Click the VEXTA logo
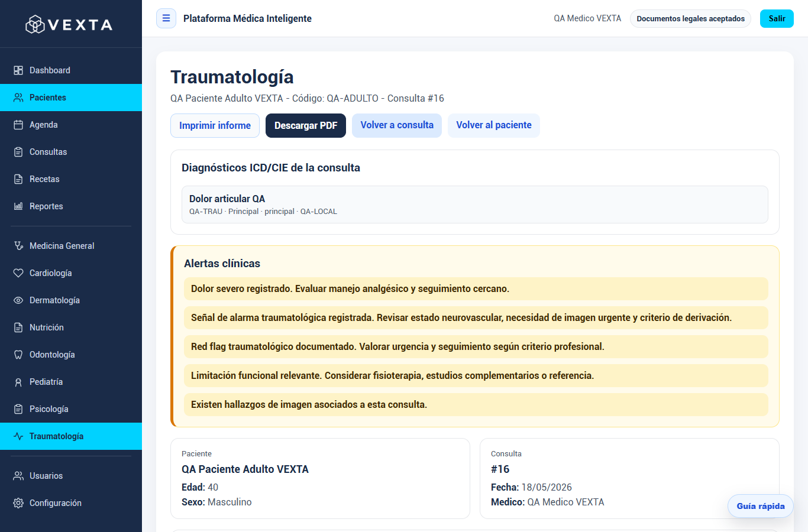This screenshot has height=532, width=808. [69, 24]
